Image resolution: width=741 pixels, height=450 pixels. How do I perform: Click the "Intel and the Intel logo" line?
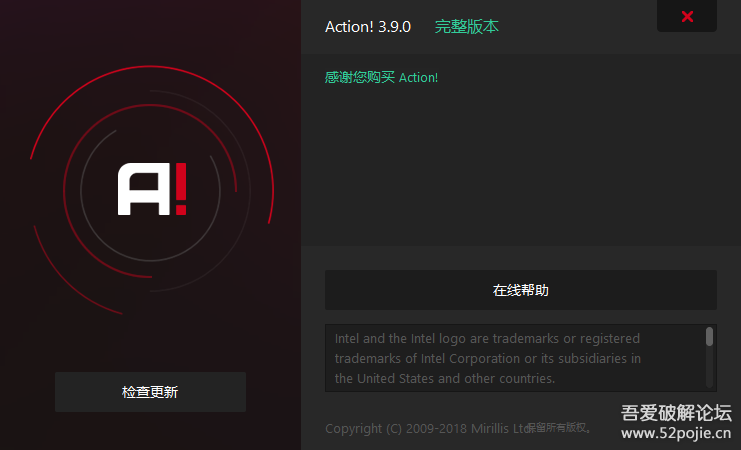click(x=487, y=338)
